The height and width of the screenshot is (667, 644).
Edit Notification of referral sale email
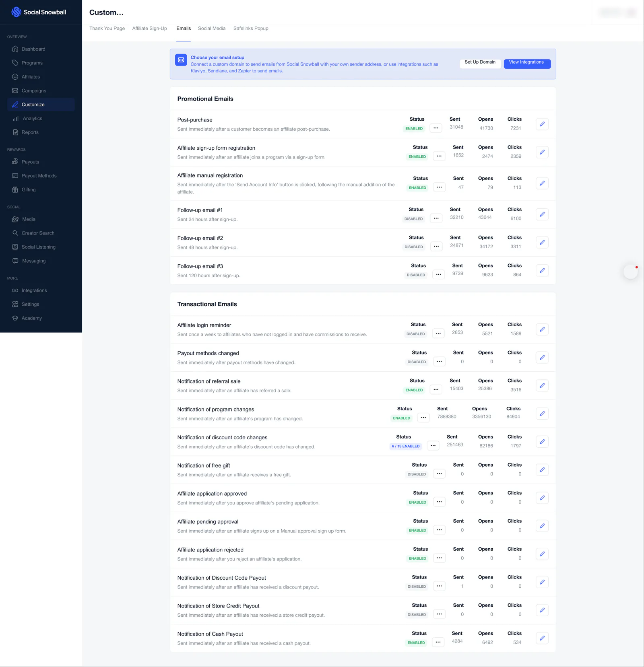coord(542,385)
